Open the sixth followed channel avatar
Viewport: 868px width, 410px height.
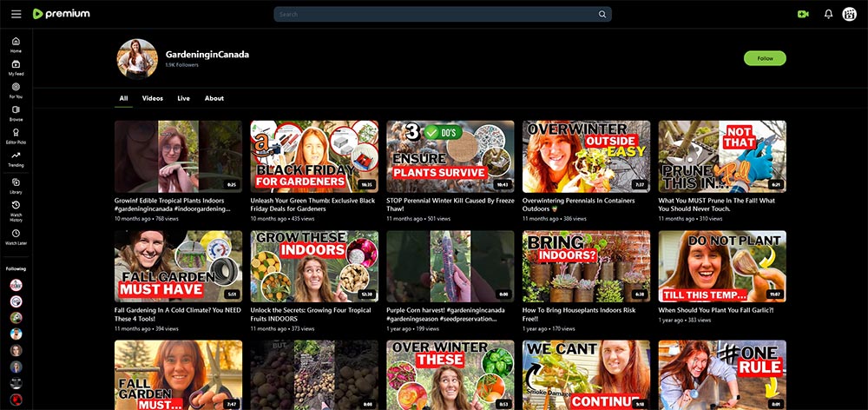click(16, 367)
